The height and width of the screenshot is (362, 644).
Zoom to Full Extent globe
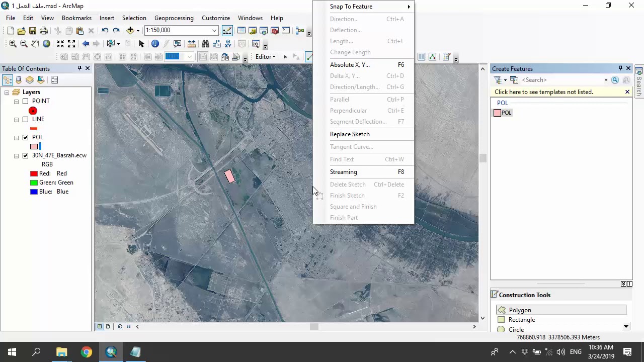pos(46,44)
